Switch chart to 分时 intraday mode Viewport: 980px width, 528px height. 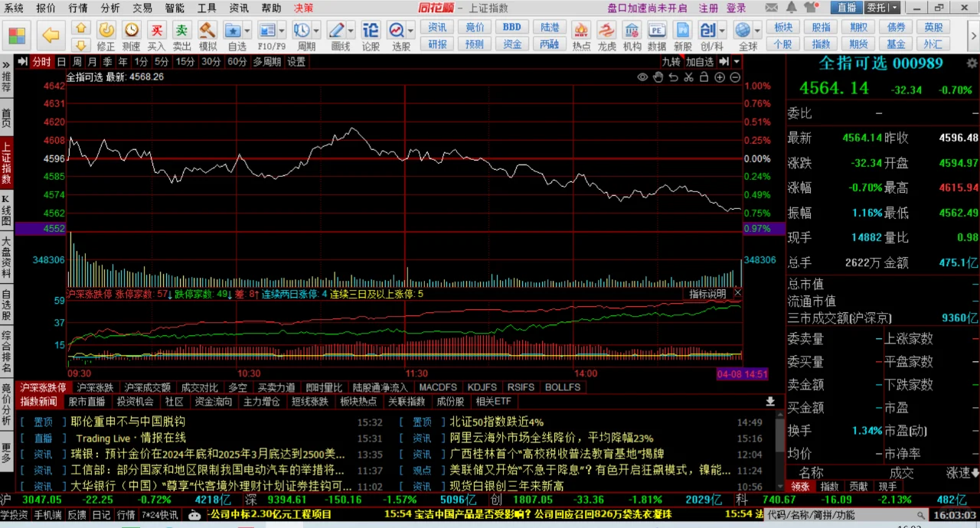(x=41, y=62)
